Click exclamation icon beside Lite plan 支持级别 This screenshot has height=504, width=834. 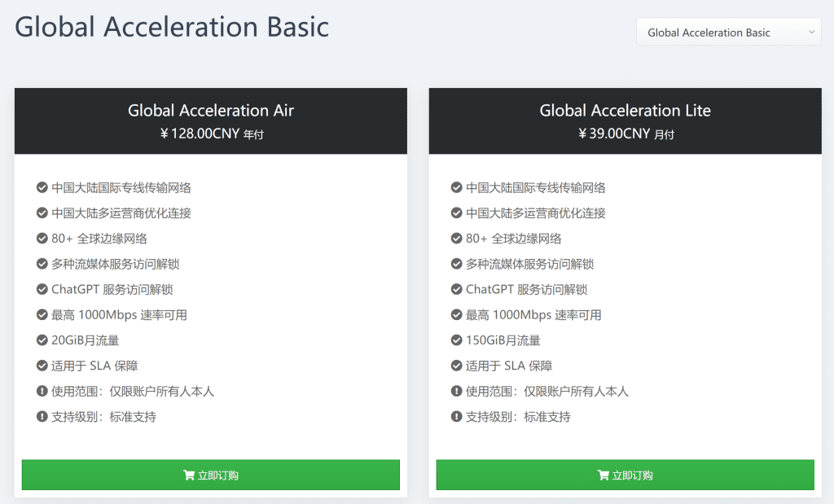coord(457,417)
